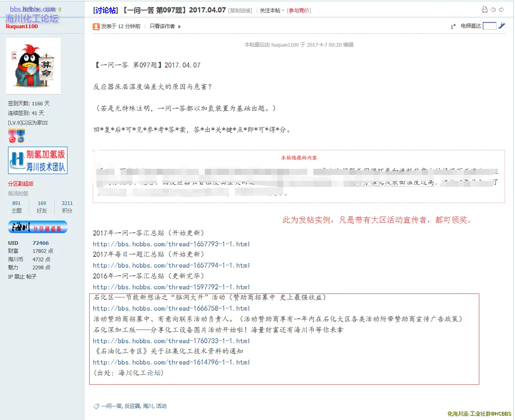Click the escalator jump icon beside 电梯直达
This screenshot has width=515, height=420.
(x=502, y=26)
